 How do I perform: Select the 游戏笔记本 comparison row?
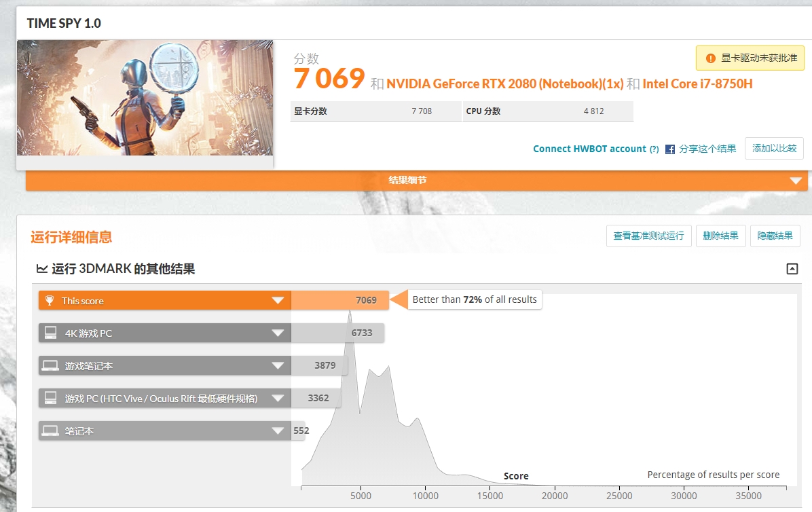[165, 365]
